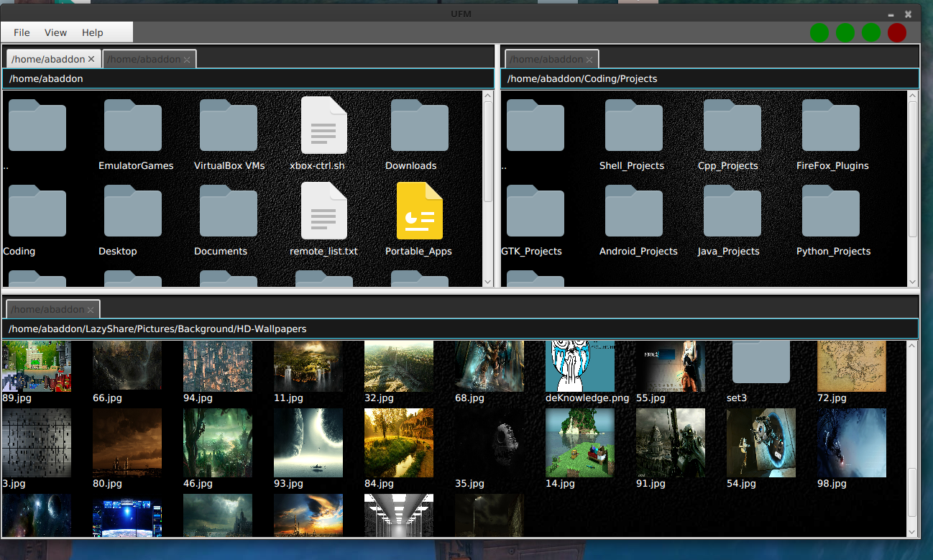Open the File menu
This screenshot has width=933, height=560.
tap(22, 32)
